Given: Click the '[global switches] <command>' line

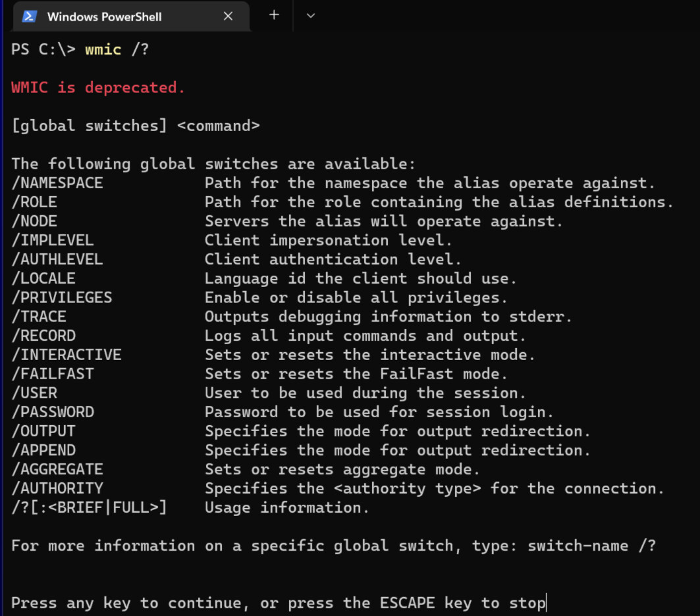Looking at the screenshot, I should [136, 126].
